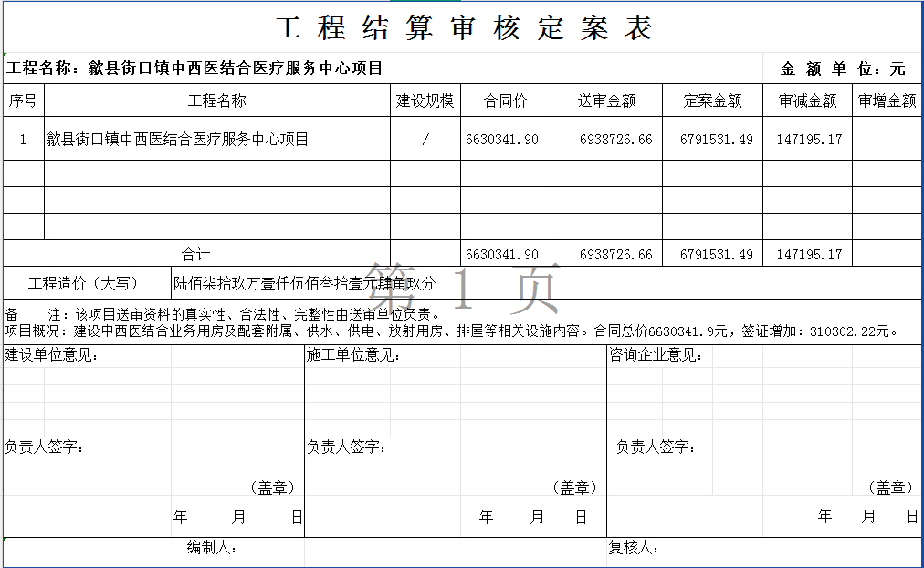
Task: Click the 送审金额 header cell
Action: pos(606,101)
